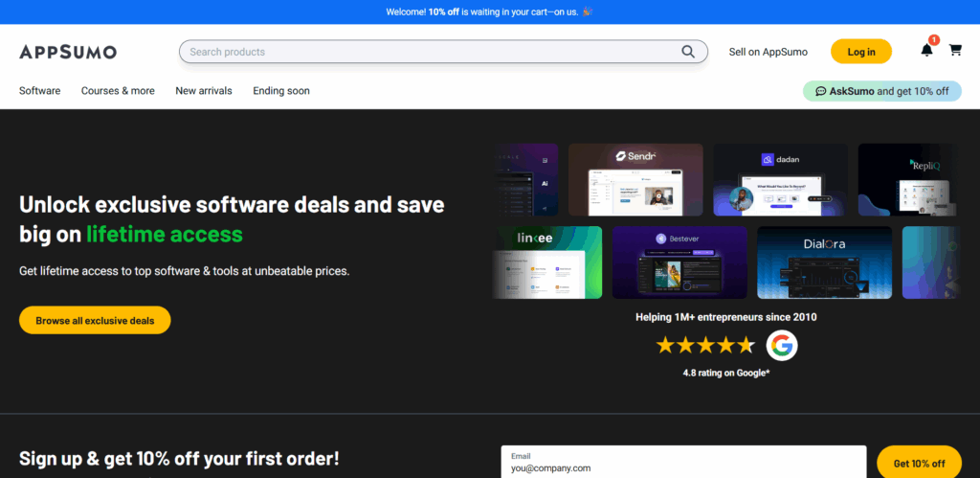
Task: Click 'Sign up & get 10% off' heading
Action: (179, 459)
